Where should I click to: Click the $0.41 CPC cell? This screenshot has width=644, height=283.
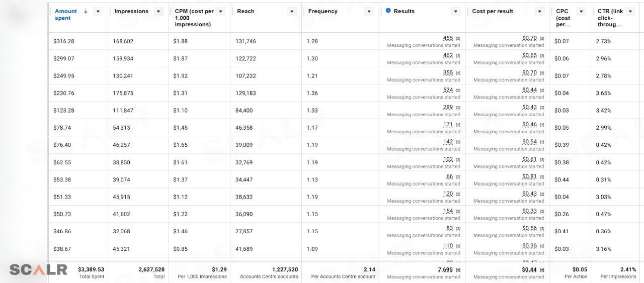coord(561,231)
